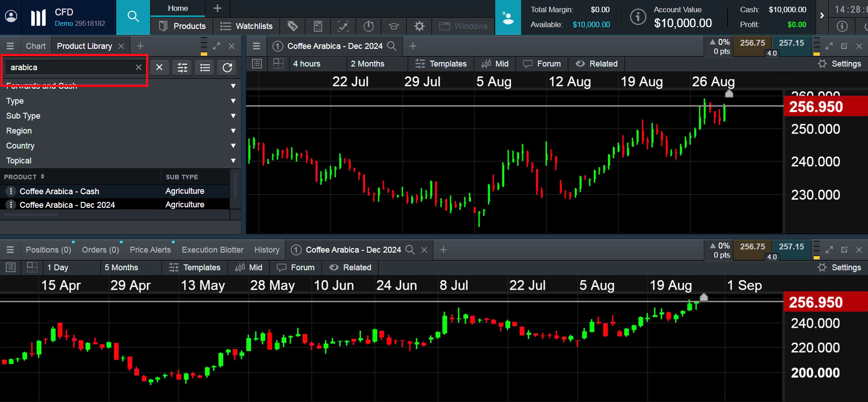Toggle order ticket icon in 4-hour chart toolbar
Image resolution: width=868 pixels, height=402 pixels.
tap(257, 64)
